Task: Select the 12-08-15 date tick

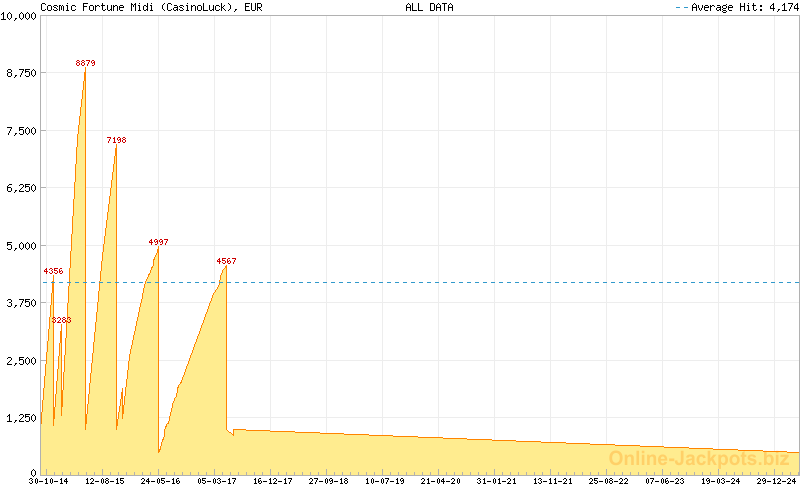Action: [105, 481]
